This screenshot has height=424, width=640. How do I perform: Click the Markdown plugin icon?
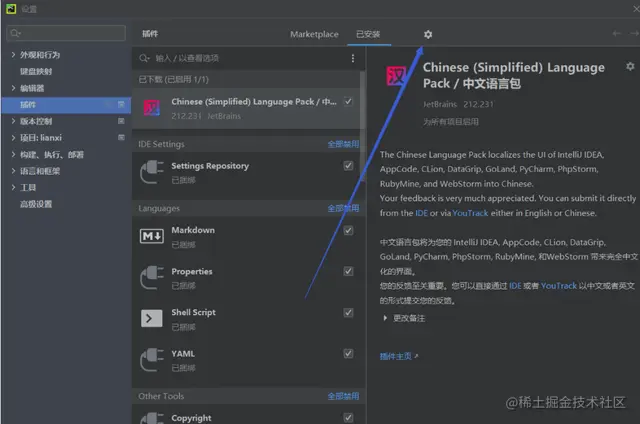click(151, 236)
